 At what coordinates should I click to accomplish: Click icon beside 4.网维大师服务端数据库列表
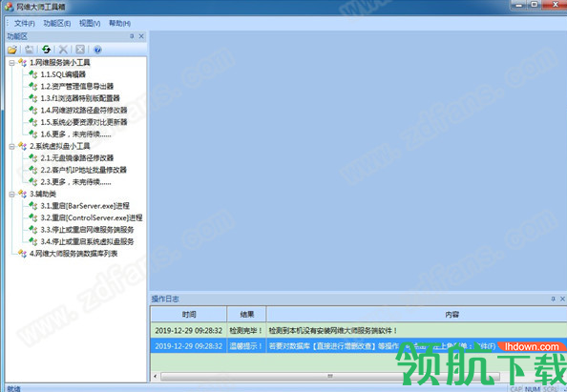click(x=22, y=254)
